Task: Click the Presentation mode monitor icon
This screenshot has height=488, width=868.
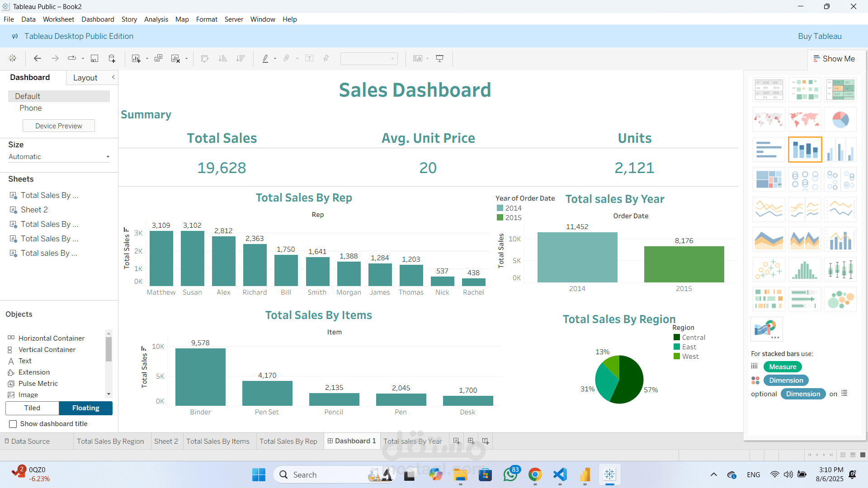Action: [439, 58]
